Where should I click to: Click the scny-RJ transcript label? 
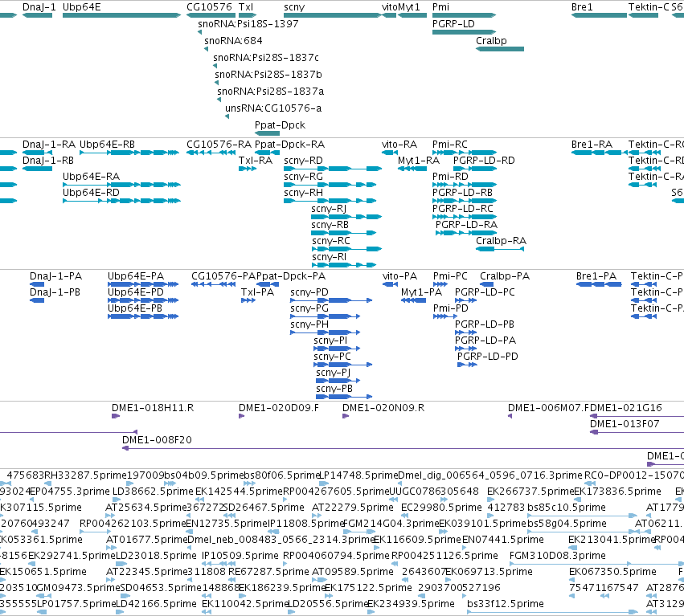tap(329, 209)
